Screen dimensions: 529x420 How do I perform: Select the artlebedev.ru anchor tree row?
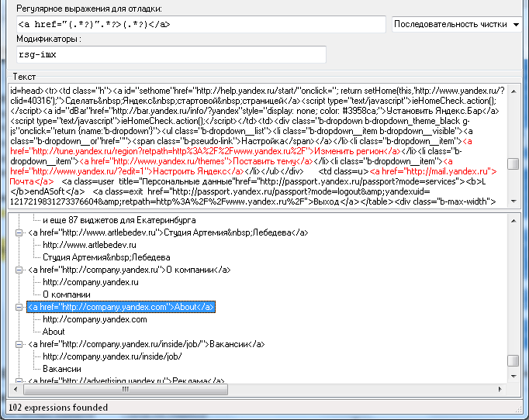[x=168, y=232]
